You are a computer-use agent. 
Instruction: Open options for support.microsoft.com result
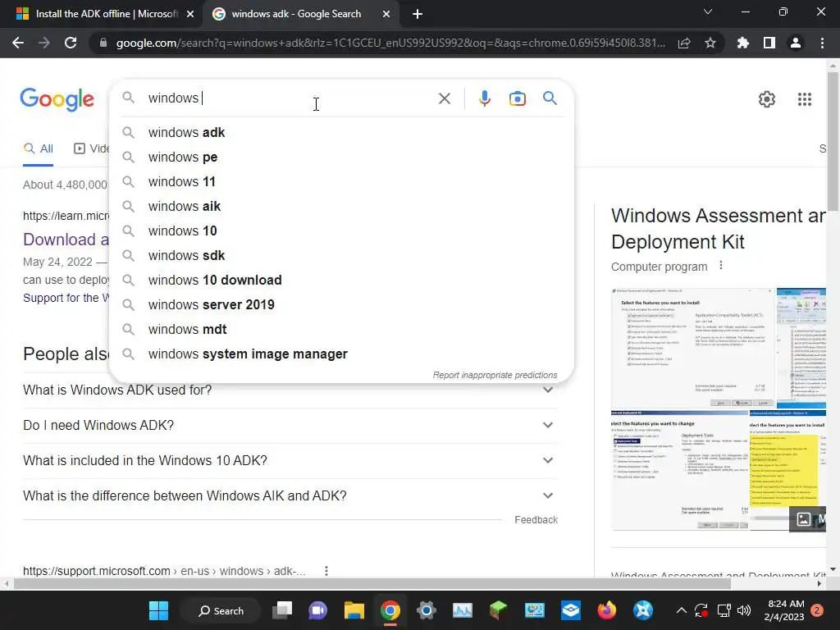(326, 571)
